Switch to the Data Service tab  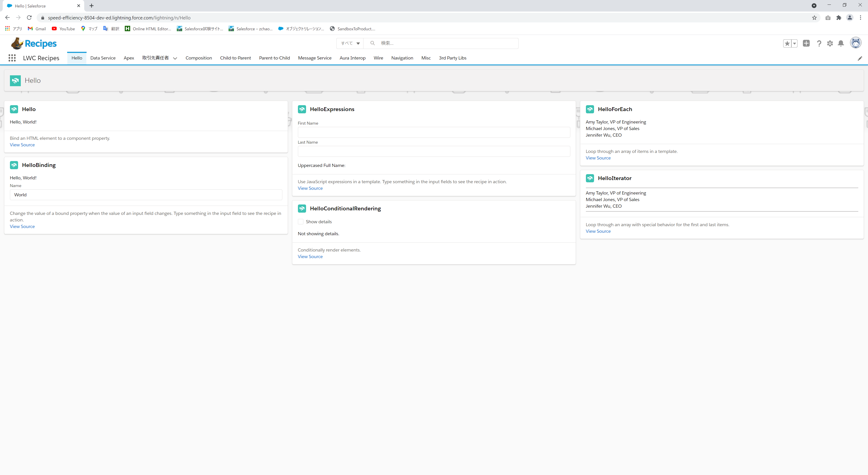[x=103, y=58]
